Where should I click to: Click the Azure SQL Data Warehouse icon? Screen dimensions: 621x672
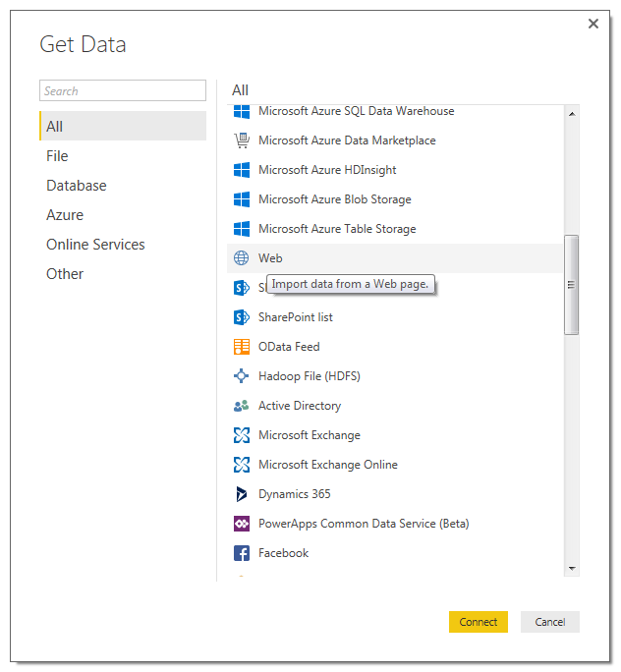(x=242, y=112)
